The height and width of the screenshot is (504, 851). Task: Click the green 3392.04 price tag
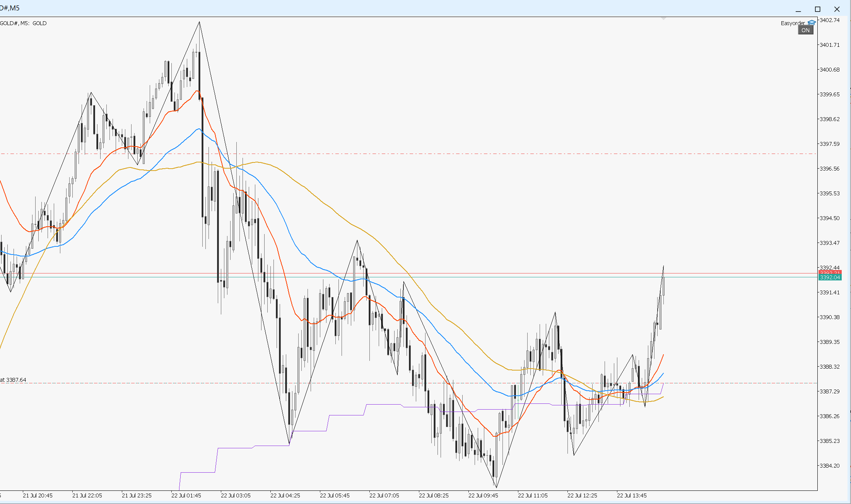pos(830,277)
